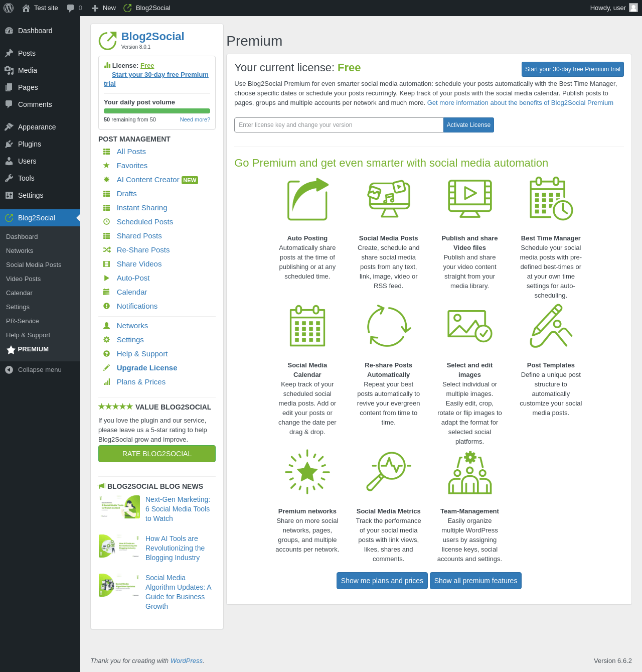Click the Auto-Post play icon
The image size is (642, 672).
106,278
